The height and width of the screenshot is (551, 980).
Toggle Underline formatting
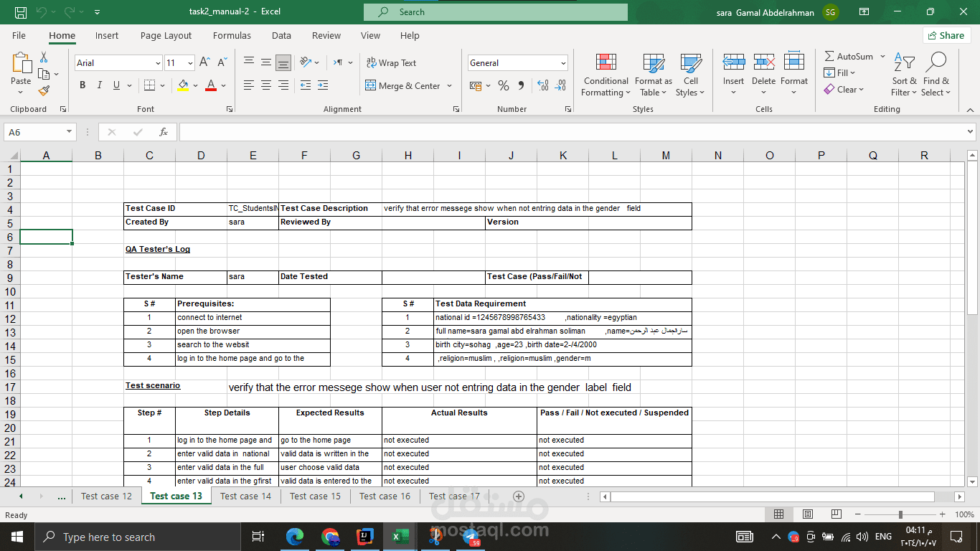116,85
